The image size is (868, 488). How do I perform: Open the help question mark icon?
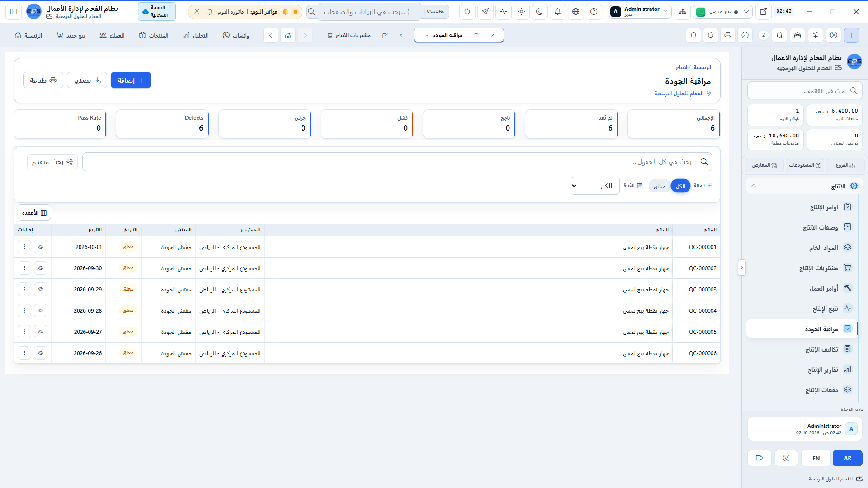point(594,12)
